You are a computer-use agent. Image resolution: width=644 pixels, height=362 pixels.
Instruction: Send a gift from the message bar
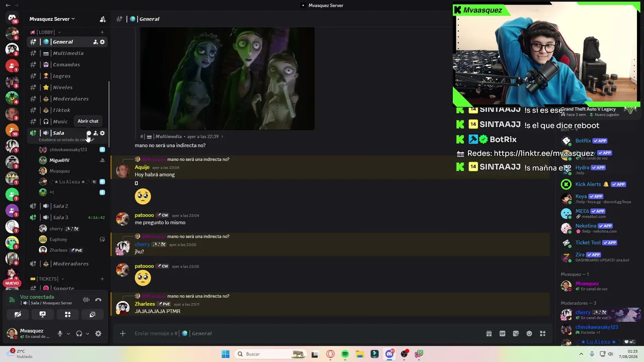[x=489, y=333]
